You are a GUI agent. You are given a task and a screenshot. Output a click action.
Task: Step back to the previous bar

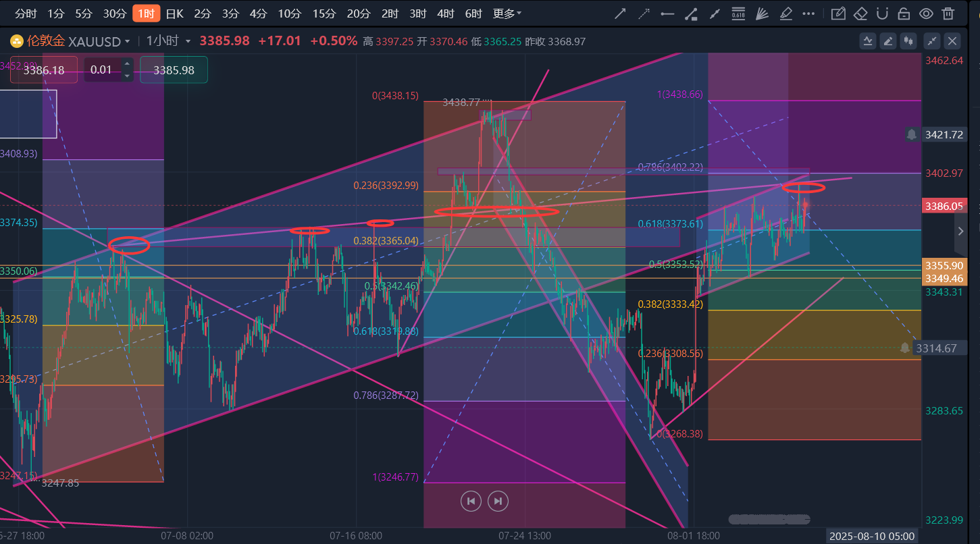coord(471,501)
